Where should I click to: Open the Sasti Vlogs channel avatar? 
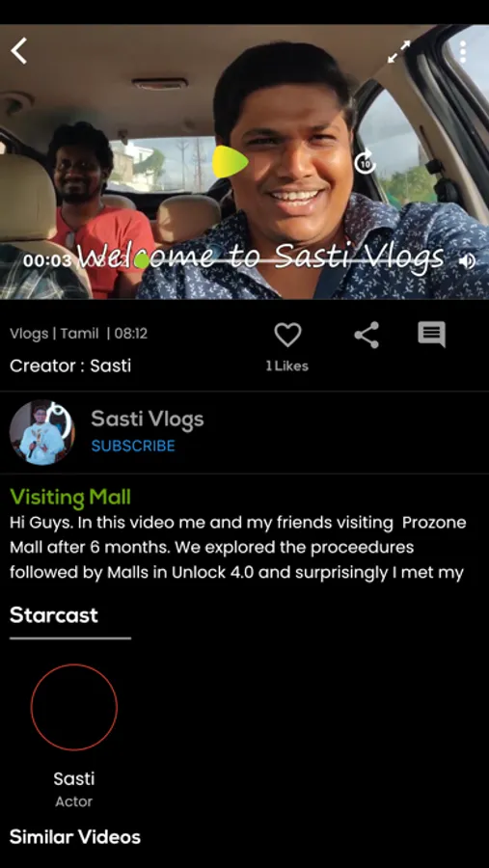(x=42, y=432)
